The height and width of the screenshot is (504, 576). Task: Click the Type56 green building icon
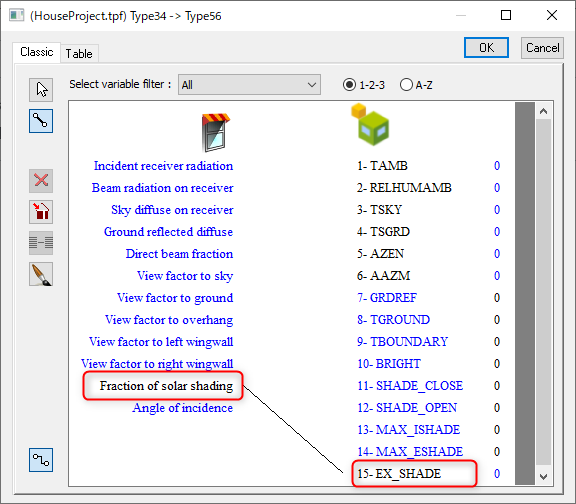[x=370, y=125]
